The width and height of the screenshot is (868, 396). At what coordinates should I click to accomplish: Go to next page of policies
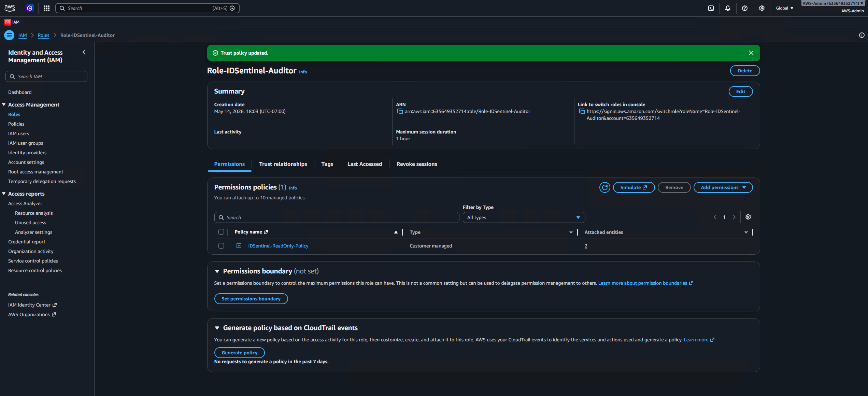pyautogui.click(x=734, y=217)
